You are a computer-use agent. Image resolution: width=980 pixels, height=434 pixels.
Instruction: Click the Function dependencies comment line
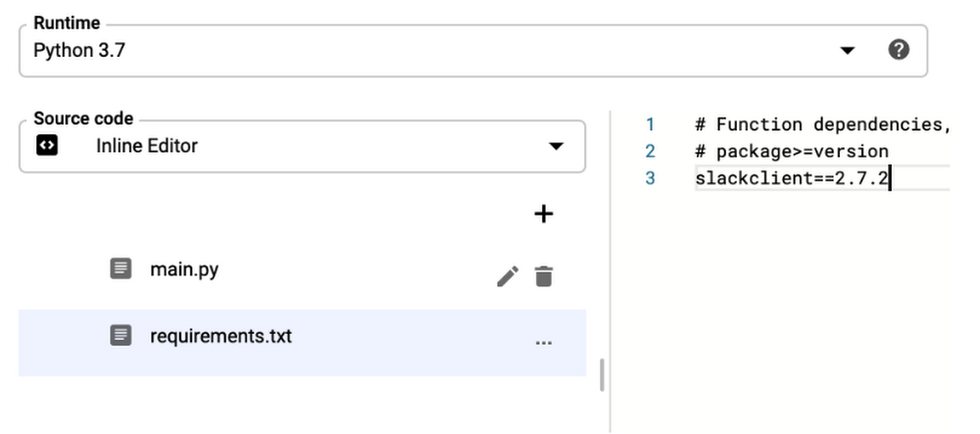(x=822, y=124)
